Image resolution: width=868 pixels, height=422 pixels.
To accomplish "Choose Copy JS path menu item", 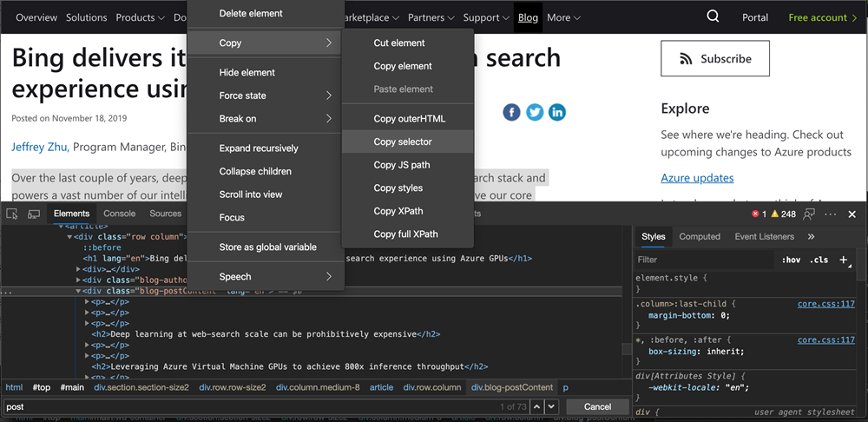I will point(407,164).
